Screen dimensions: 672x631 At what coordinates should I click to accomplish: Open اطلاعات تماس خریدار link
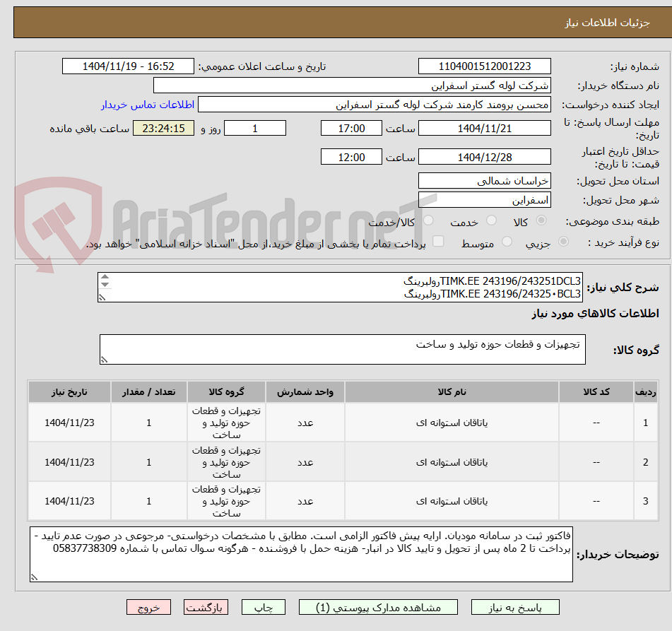tap(148, 105)
